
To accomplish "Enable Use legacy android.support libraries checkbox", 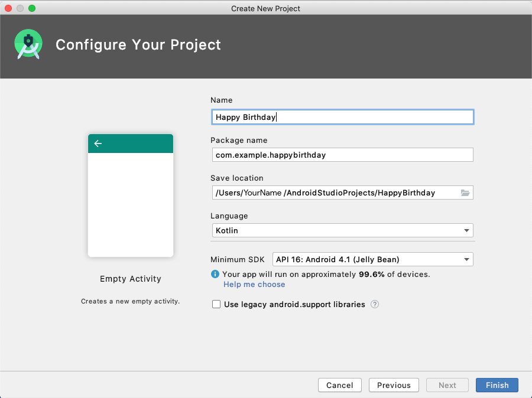I will pyautogui.click(x=216, y=305).
